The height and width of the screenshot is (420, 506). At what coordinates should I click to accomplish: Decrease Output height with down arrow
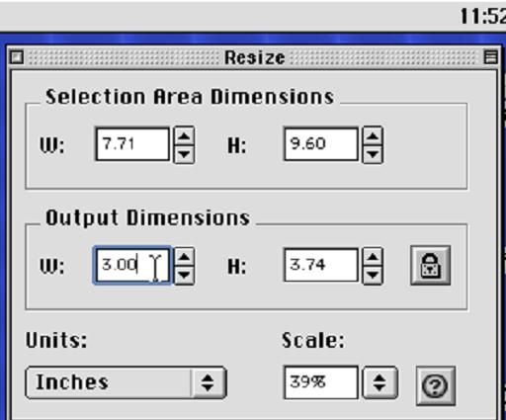click(x=373, y=275)
